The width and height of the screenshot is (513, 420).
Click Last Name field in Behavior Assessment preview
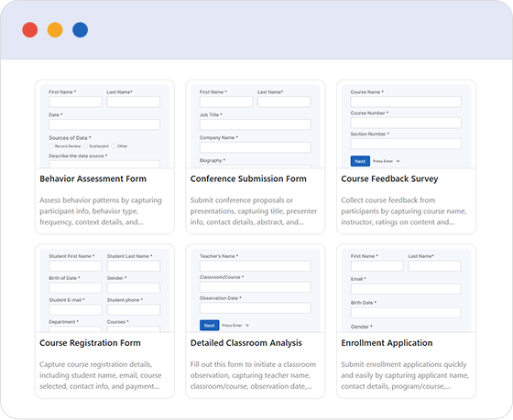pyautogui.click(x=133, y=102)
